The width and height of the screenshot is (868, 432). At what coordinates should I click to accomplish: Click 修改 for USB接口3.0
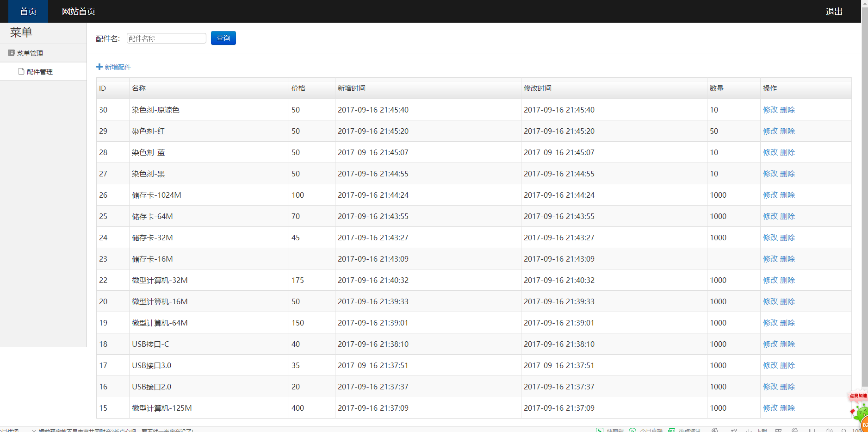(770, 365)
